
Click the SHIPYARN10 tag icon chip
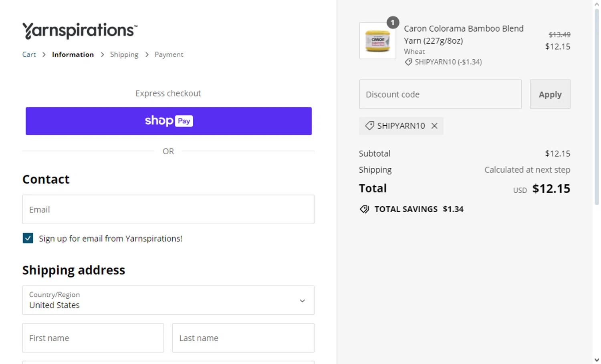click(x=369, y=126)
